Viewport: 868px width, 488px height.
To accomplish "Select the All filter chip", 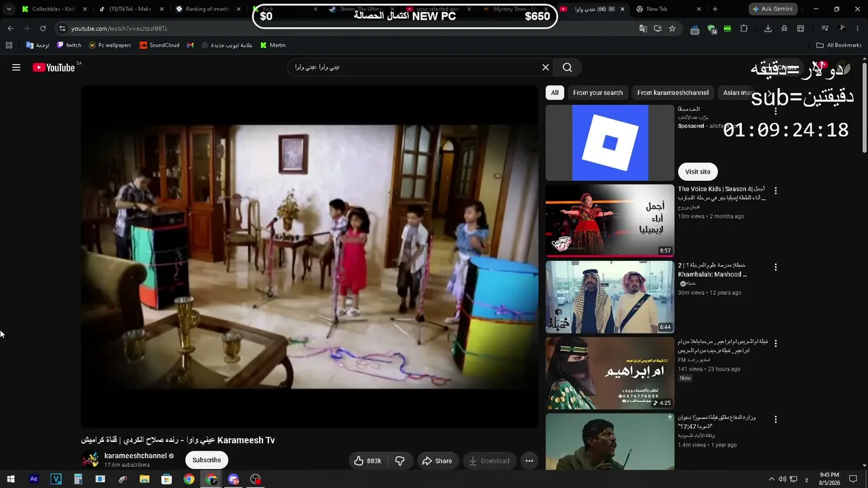I will (555, 93).
